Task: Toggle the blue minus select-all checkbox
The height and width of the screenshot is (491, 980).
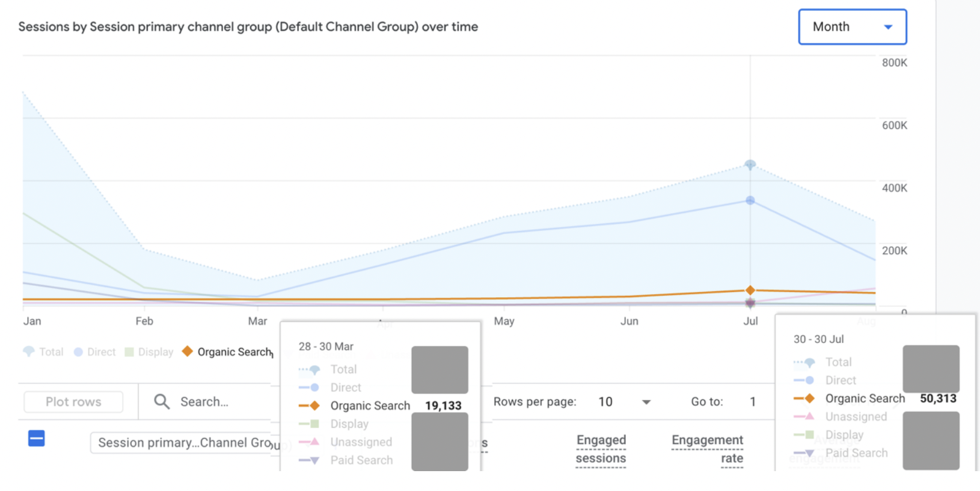Action: click(x=37, y=438)
